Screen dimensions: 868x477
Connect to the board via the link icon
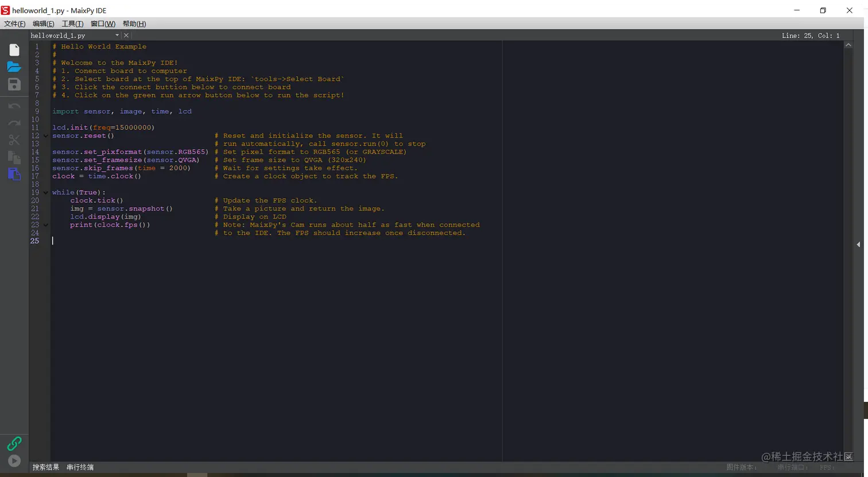(14, 443)
